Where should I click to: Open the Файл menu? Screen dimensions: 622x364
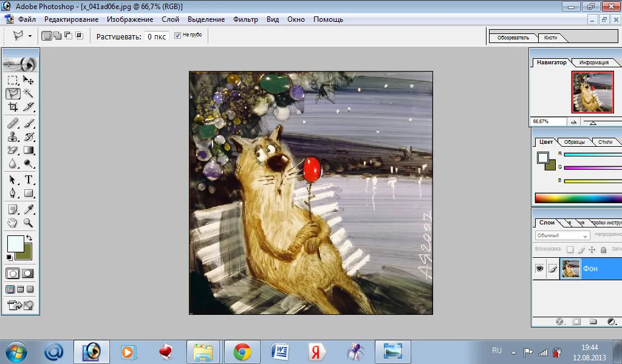point(27,19)
